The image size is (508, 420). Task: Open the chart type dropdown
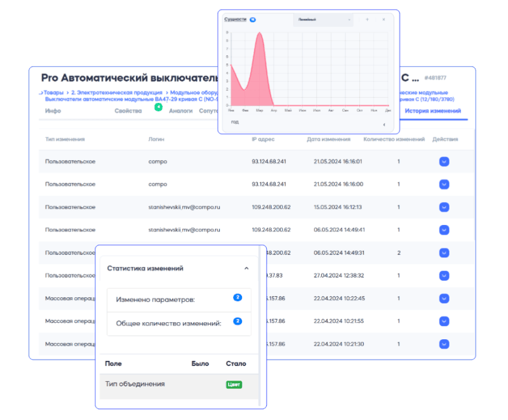pyautogui.click(x=323, y=20)
